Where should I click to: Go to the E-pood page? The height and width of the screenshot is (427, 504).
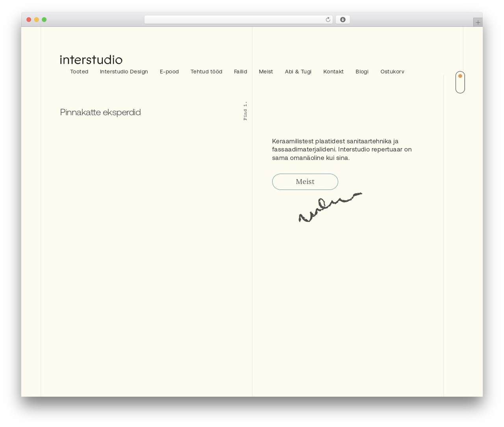[x=169, y=72]
